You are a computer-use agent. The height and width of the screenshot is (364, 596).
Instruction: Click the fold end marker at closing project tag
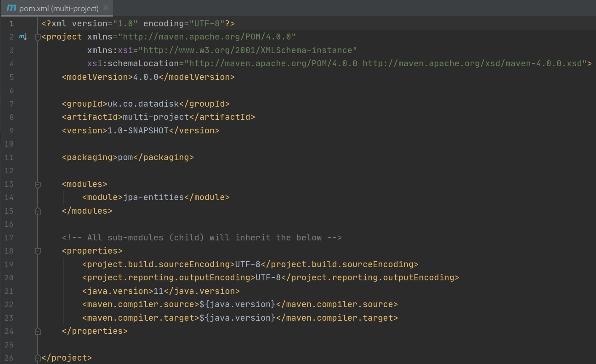(38, 358)
